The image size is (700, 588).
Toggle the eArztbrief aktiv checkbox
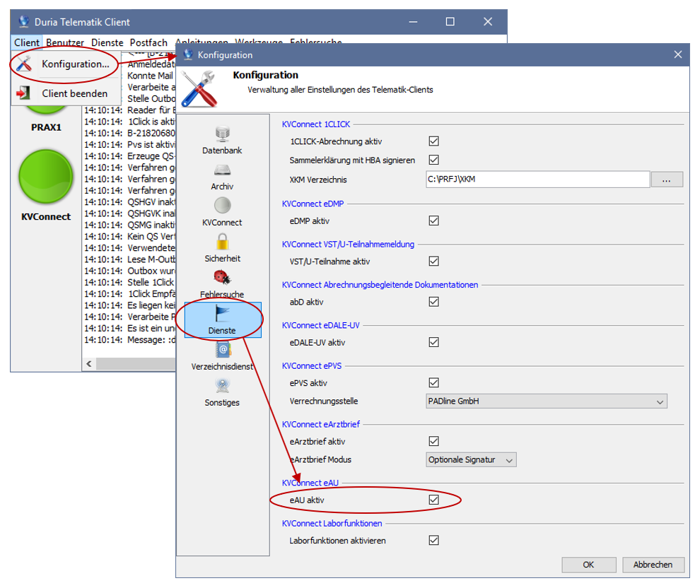[x=433, y=441]
